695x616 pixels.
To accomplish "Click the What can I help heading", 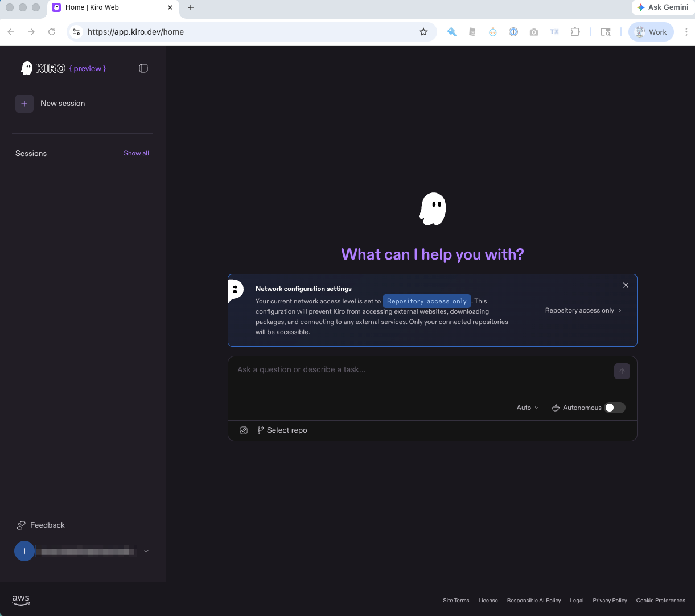I will point(433,254).
